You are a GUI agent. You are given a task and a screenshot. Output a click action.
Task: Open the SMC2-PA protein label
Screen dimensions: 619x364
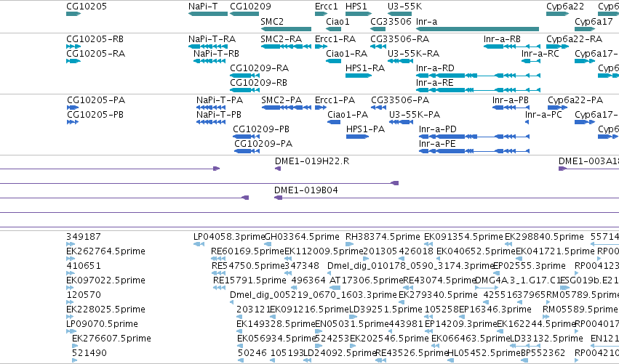click(281, 100)
